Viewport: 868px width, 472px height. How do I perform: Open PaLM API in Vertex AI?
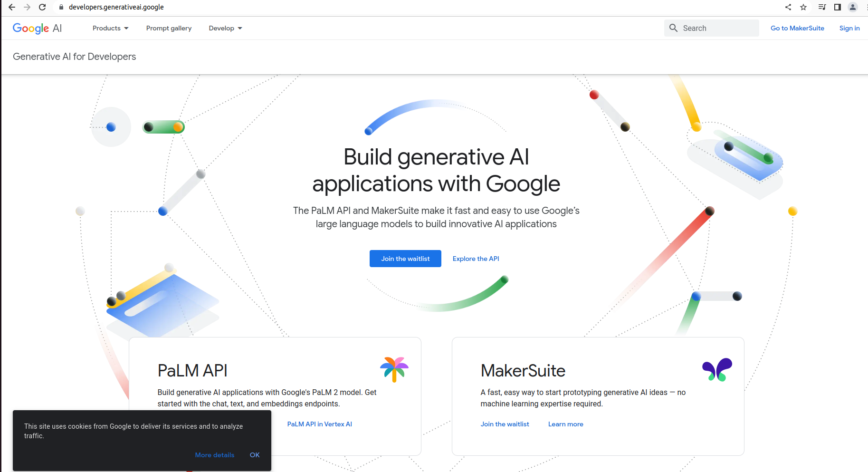click(319, 424)
